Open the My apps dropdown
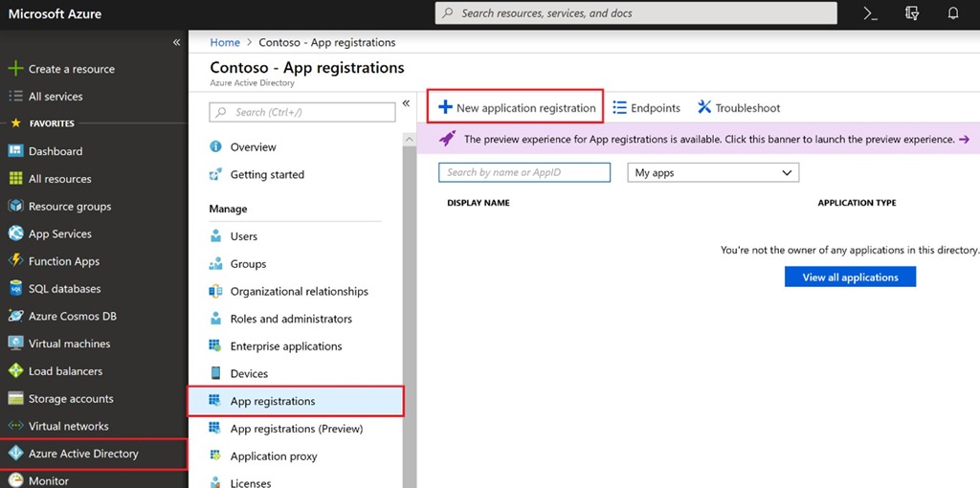Viewport: 980px width, 488px height. pos(713,173)
